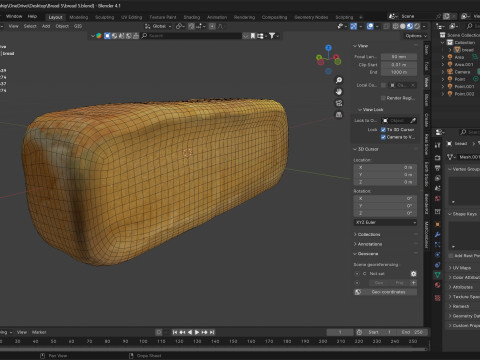The height and width of the screenshot is (360, 480).
Task: Click the eyedropper in Lock to Object field
Action: pos(413,120)
